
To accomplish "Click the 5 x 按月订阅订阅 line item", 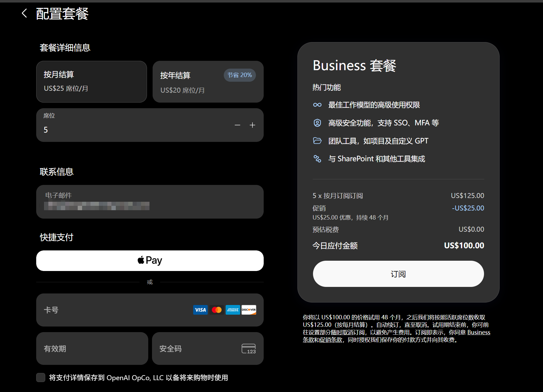I will tap(338, 196).
